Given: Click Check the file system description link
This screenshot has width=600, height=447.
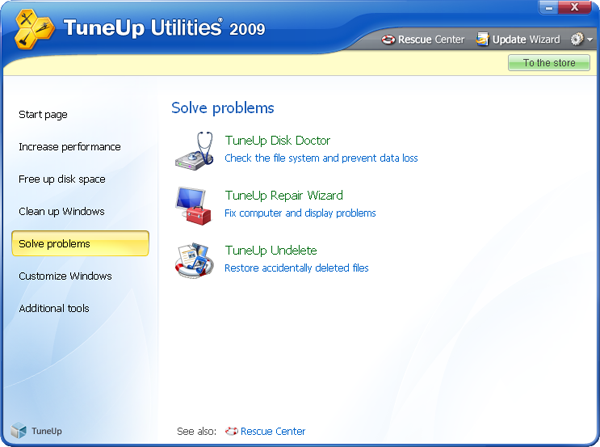Looking at the screenshot, I should click(x=321, y=158).
